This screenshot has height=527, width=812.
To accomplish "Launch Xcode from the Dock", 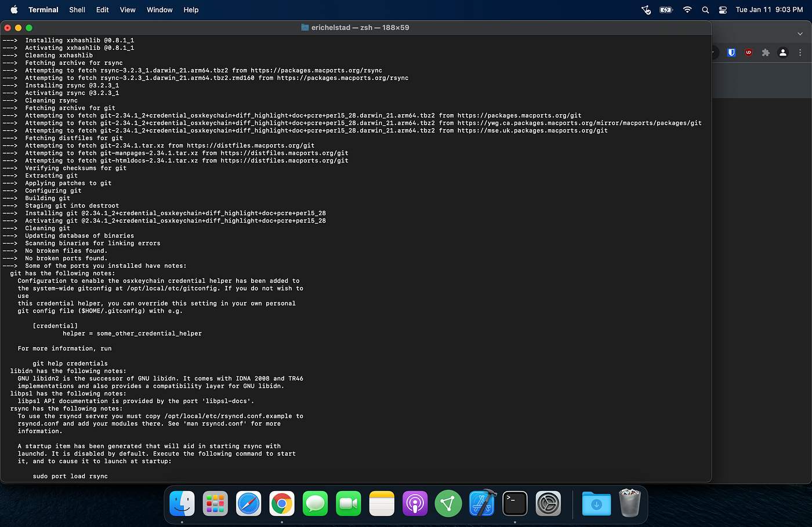I will pyautogui.click(x=482, y=503).
